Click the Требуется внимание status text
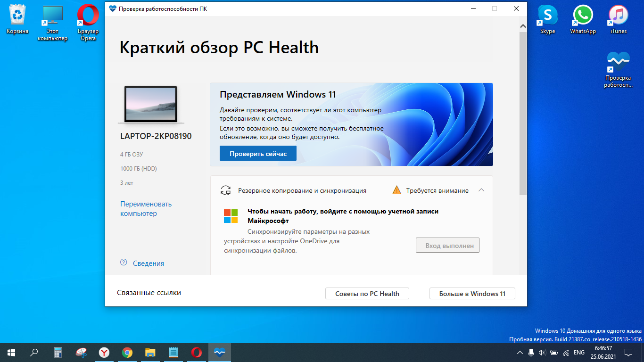This screenshot has width=644, height=362. click(438, 190)
